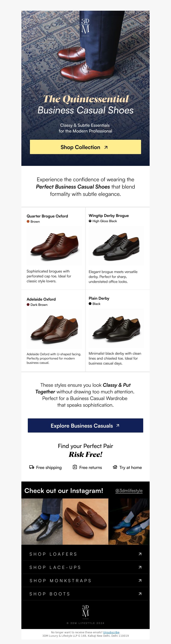The height and width of the screenshot is (644, 171).
Task: Open the brown loafers Instagram photo
Action: click(85, 522)
